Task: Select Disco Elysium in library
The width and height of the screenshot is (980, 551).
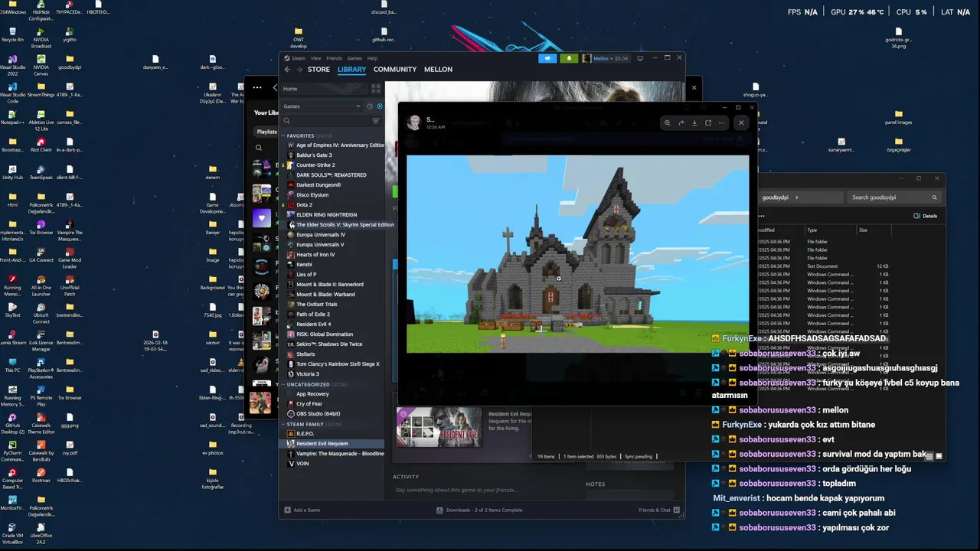Action: [x=312, y=195]
